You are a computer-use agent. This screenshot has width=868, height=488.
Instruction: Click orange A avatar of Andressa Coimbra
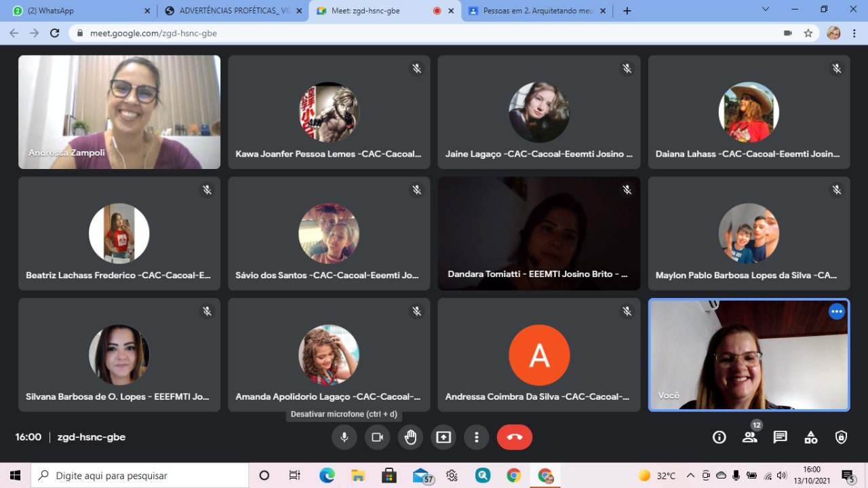(539, 355)
